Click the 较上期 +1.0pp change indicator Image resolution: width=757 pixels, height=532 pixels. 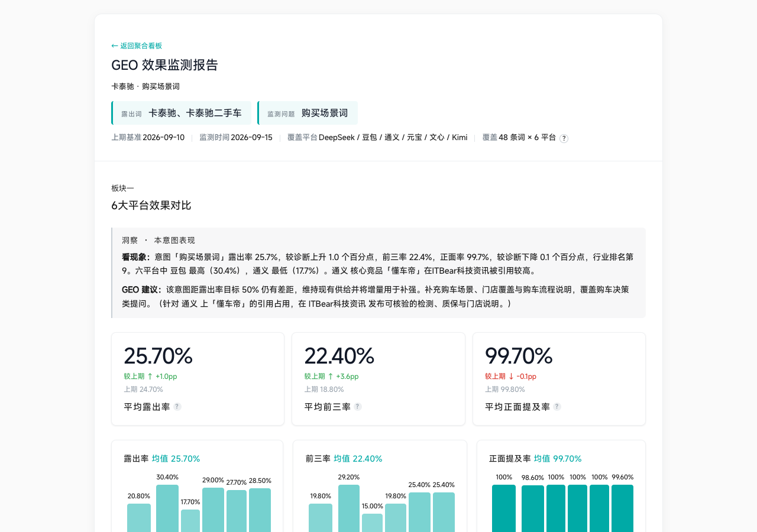click(x=150, y=377)
